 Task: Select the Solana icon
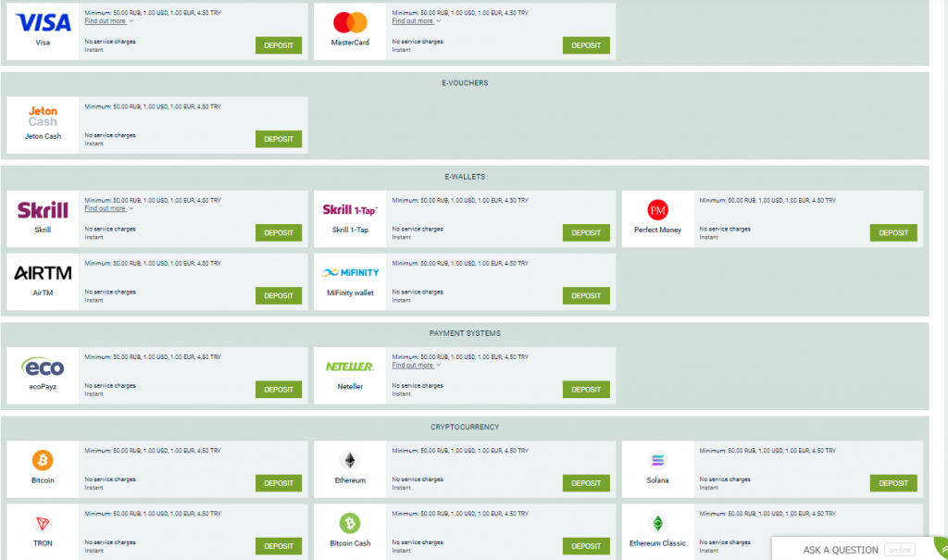[658, 460]
